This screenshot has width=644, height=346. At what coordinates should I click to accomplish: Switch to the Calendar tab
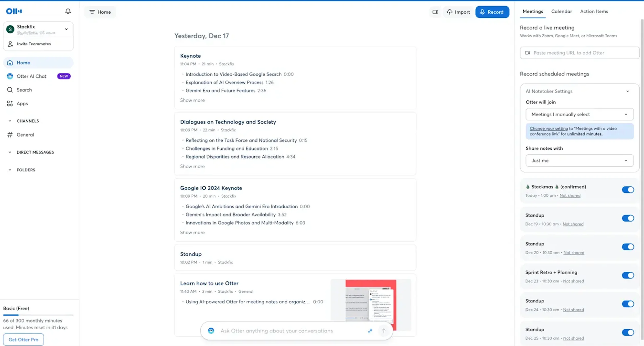[562, 12]
